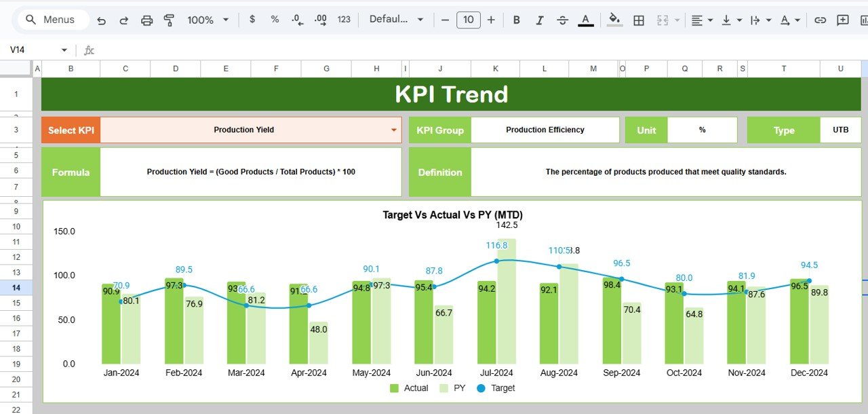Screen dimensions: 868x414
Task: Open the Borders menu
Action: coord(638,20)
